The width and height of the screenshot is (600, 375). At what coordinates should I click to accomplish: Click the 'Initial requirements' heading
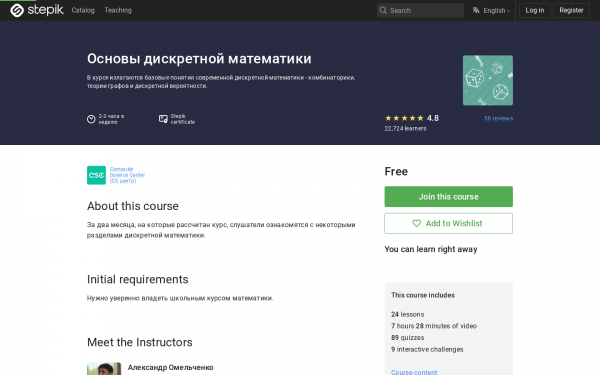137,279
